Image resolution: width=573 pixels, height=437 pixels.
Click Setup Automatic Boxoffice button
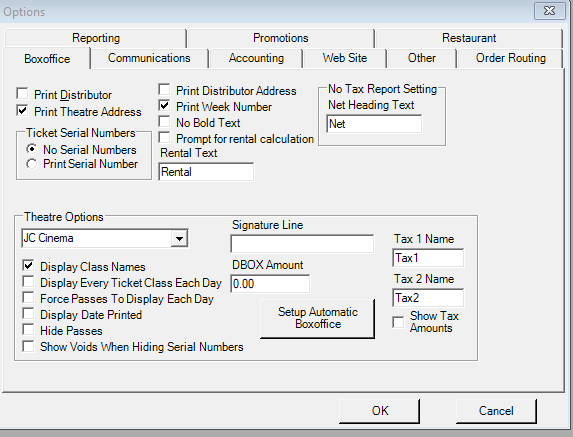(x=318, y=318)
